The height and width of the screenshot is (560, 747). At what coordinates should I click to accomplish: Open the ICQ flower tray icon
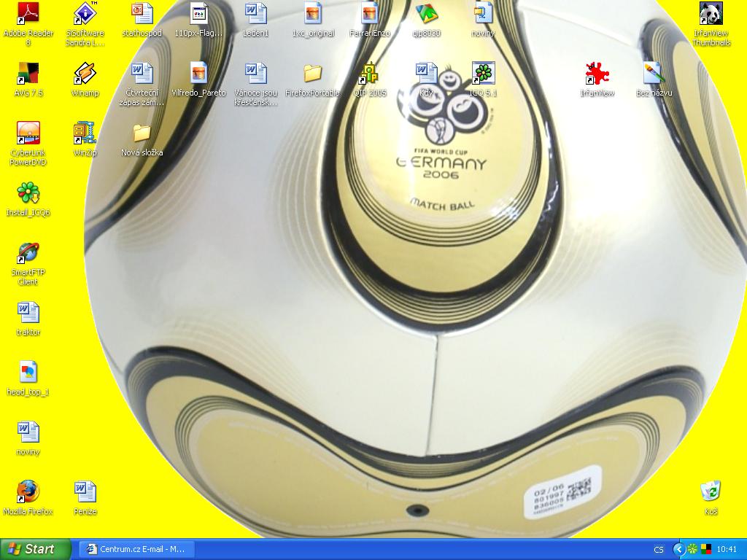coord(693,550)
